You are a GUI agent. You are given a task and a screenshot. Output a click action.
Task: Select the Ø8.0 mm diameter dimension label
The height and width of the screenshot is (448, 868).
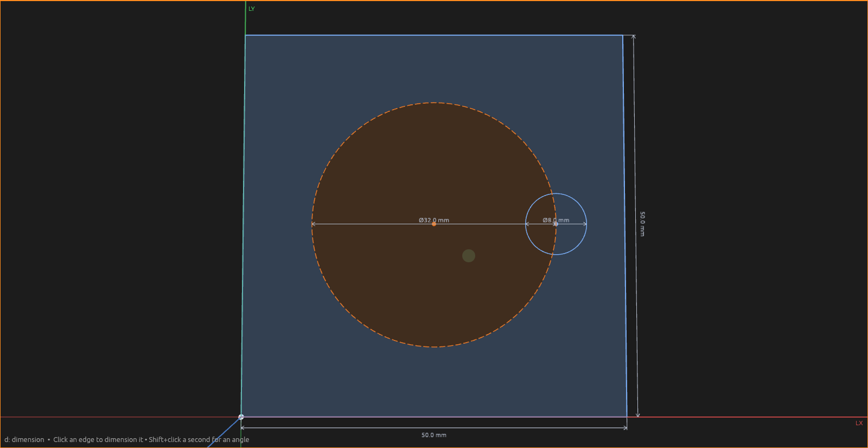point(556,220)
